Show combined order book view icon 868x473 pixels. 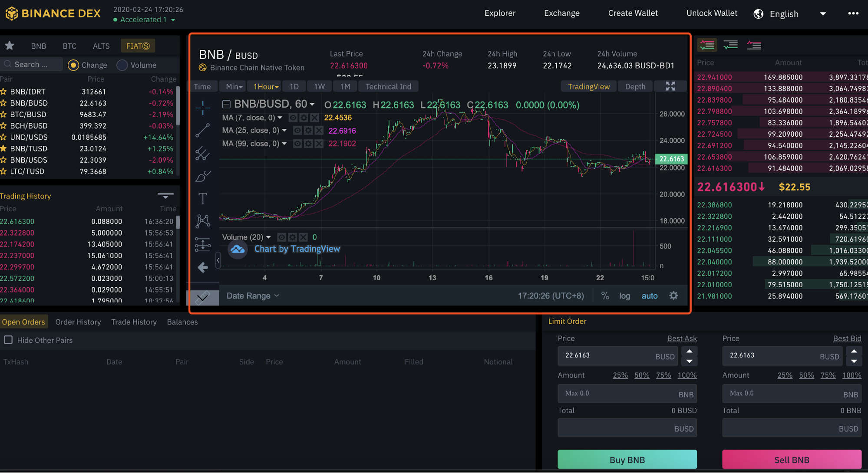707,45
